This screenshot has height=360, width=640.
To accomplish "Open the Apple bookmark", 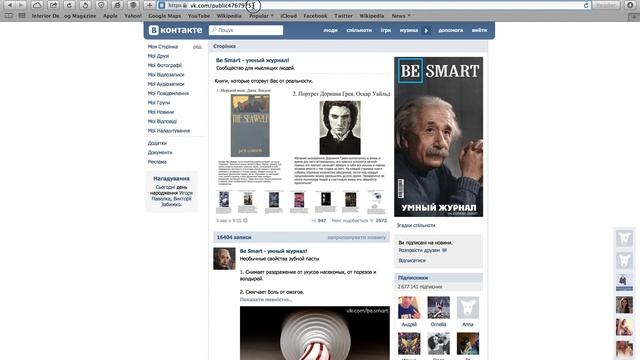I will (110, 16).
